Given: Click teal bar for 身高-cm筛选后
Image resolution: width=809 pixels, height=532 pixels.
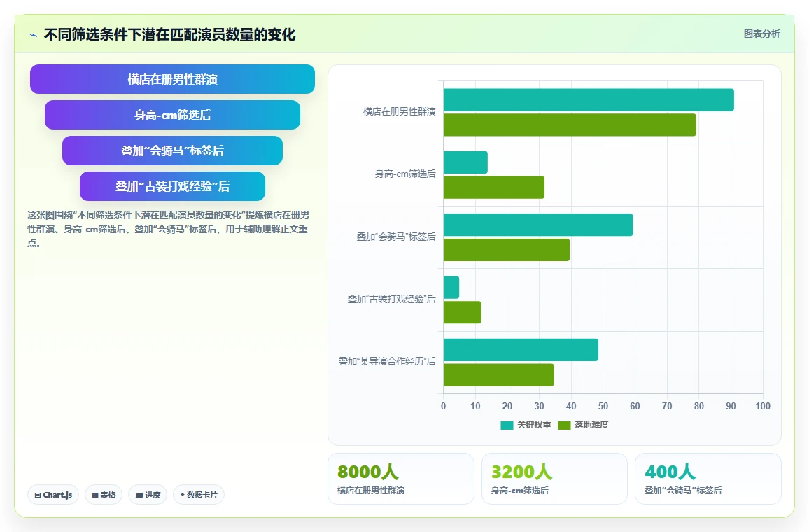Looking at the screenshot, I should tap(465, 162).
